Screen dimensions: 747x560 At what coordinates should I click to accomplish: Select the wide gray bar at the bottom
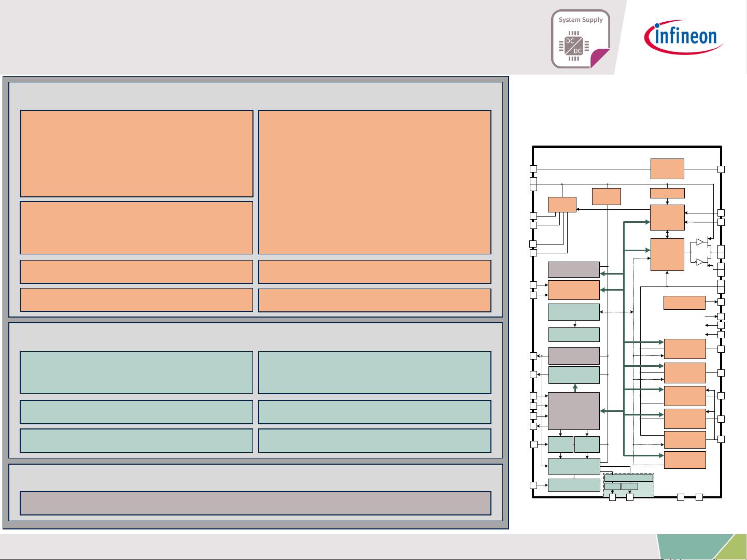tap(255, 503)
